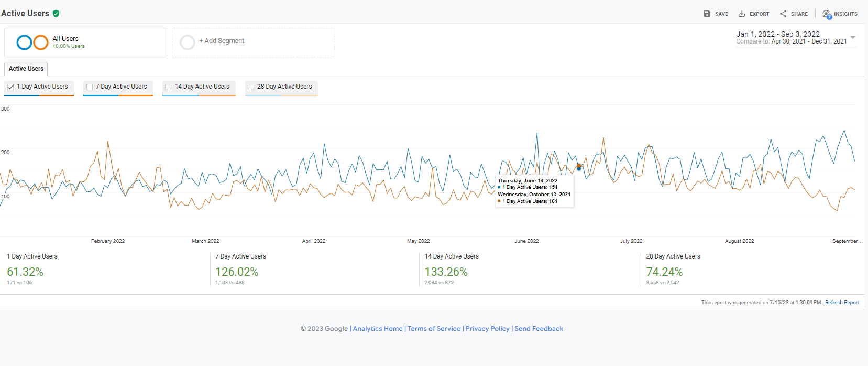The image size is (868, 366).
Task: Click the empty Add Segment circle icon
Action: coord(188,42)
